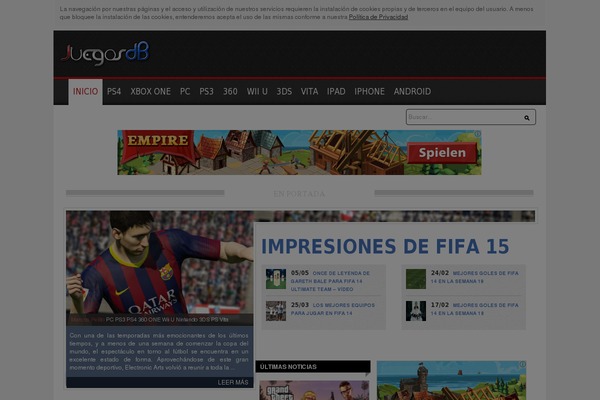Go to the XBOX ONE section
Image resolution: width=600 pixels, height=400 pixels.
151,91
